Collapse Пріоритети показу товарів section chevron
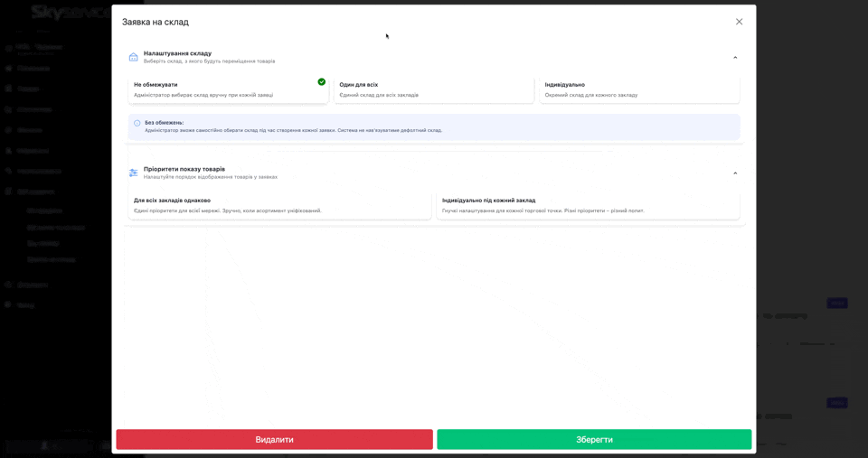Screen dimensions: 868x458 (735, 173)
